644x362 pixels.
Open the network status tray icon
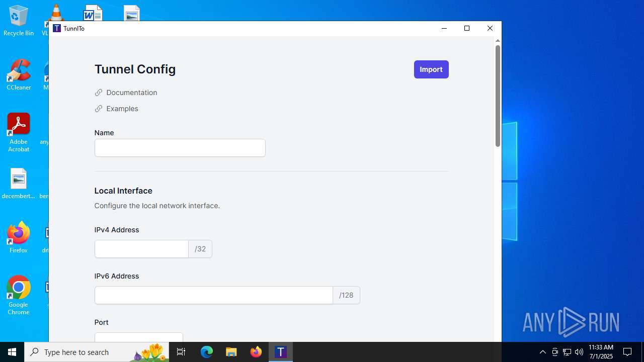567,352
